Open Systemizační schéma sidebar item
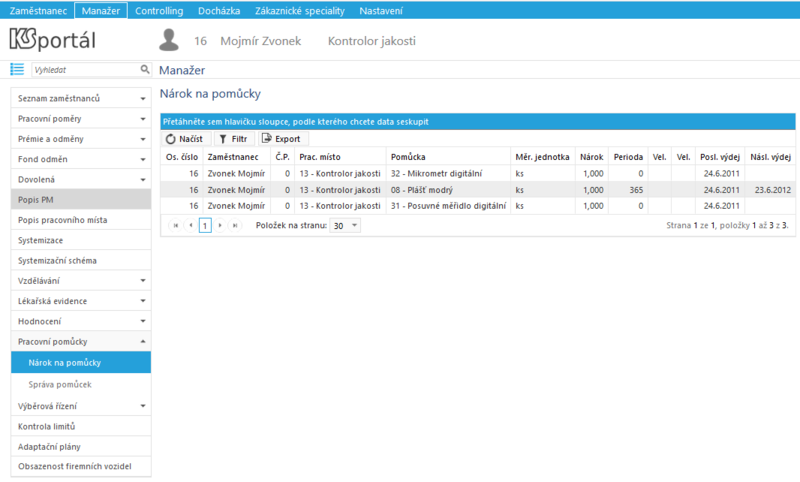This screenshot has width=800, height=482. (x=81, y=261)
